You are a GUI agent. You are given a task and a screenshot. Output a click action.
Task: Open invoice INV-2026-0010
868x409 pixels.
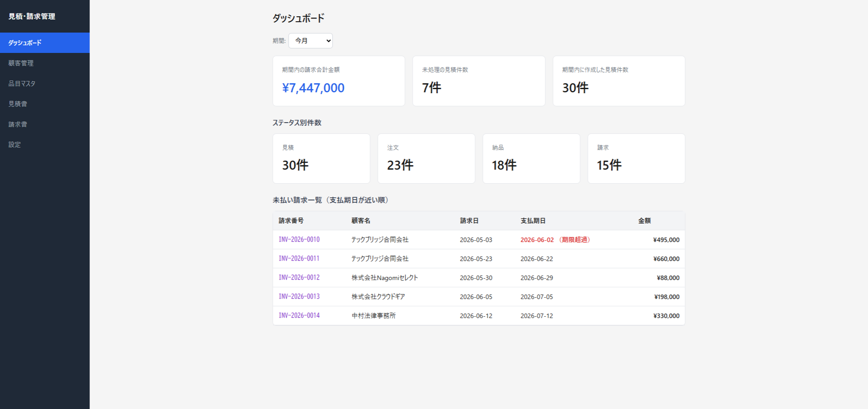[x=299, y=239]
